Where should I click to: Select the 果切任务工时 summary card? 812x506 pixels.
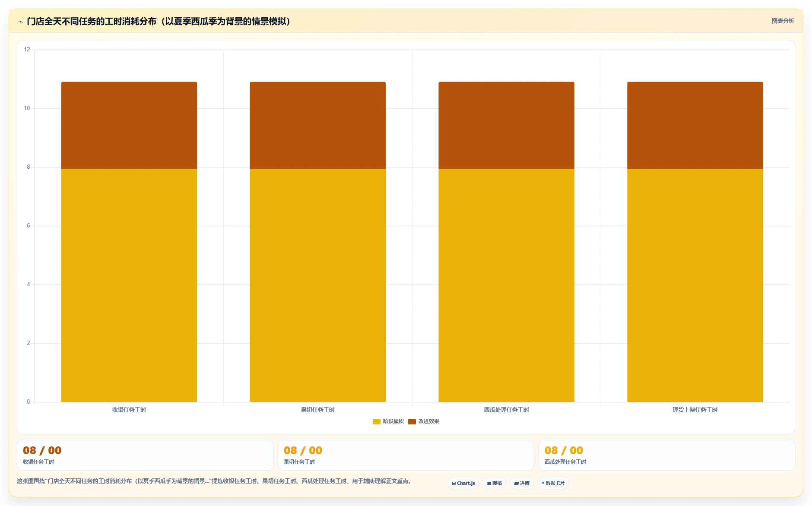(x=406, y=455)
